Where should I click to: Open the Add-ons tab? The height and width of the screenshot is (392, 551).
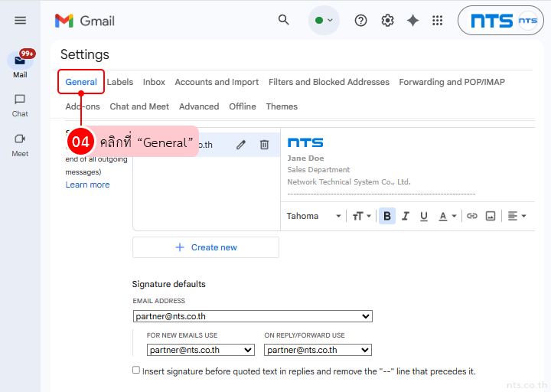click(83, 106)
